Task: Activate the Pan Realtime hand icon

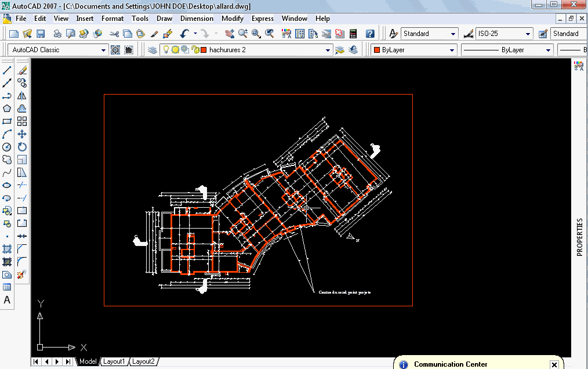Action: [230, 34]
